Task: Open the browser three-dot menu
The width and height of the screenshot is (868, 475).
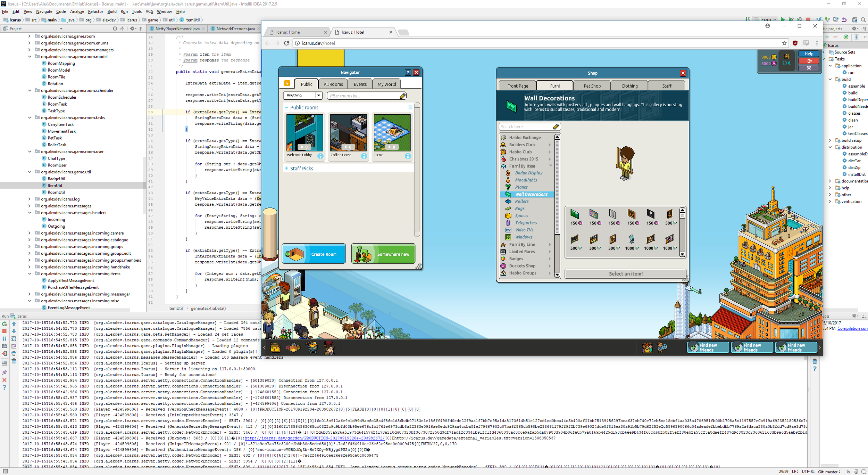Action: 817,43
